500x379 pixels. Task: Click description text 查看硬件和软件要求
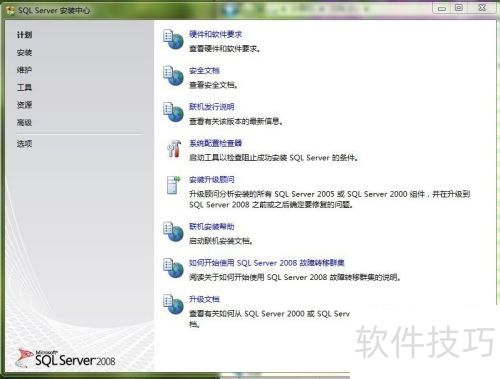pos(224,49)
